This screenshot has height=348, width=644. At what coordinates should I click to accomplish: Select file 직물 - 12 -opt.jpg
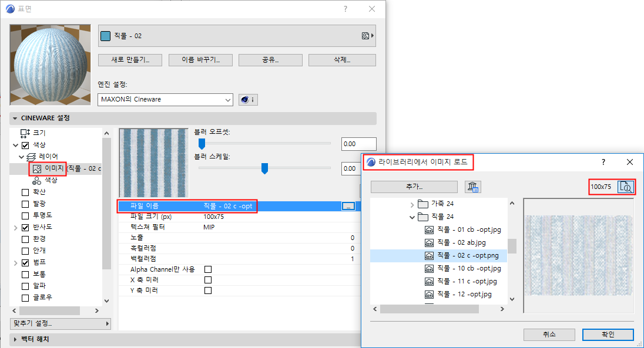point(458,294)
